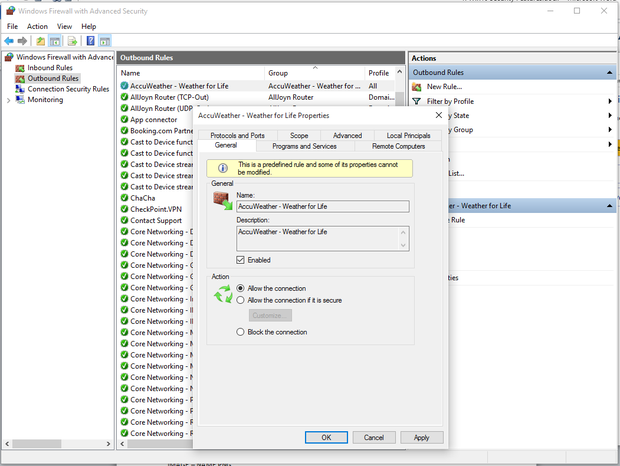Select Windows Firewall with Advanced Security root node
The width and height of the screenshot is (620, 466).
65,57
